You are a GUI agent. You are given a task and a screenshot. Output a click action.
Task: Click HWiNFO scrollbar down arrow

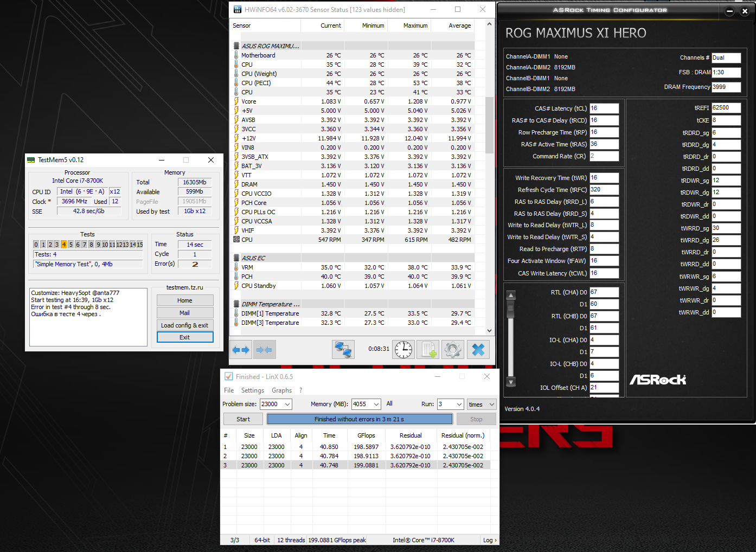point(489,330)
